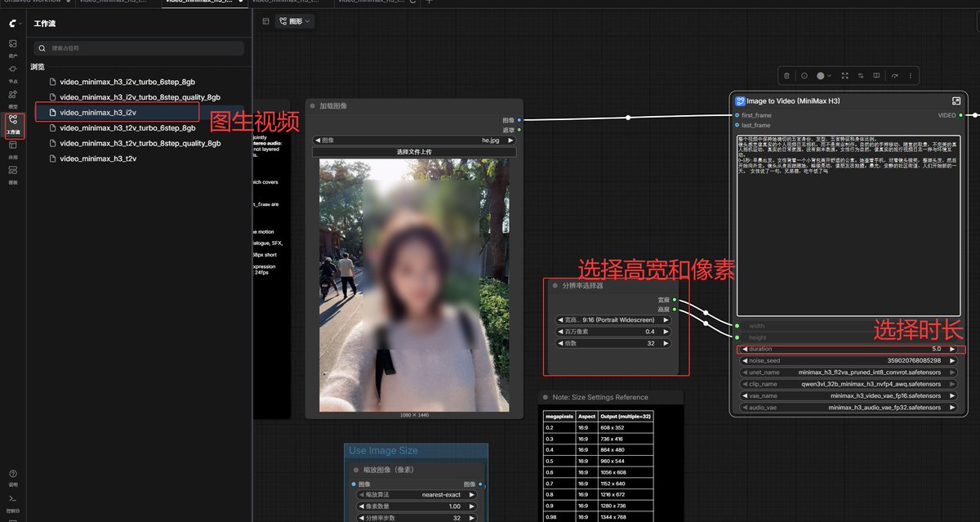Viewport: 980px width, 522px height.
Task: Toggle collapse dot on Note: Size Settings Reference
Action: (545, 398)
